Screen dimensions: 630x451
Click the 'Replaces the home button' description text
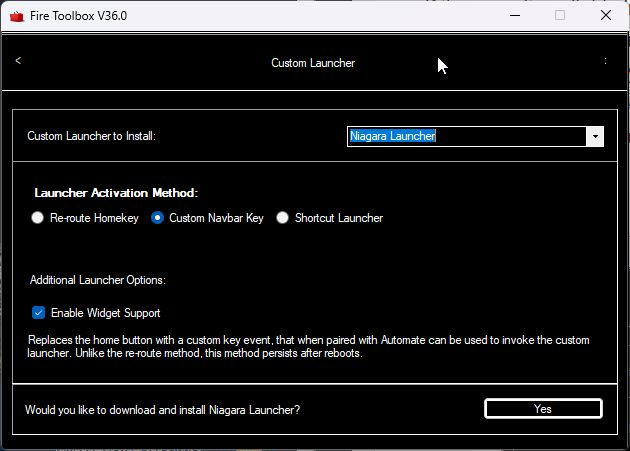pos(309,346)
